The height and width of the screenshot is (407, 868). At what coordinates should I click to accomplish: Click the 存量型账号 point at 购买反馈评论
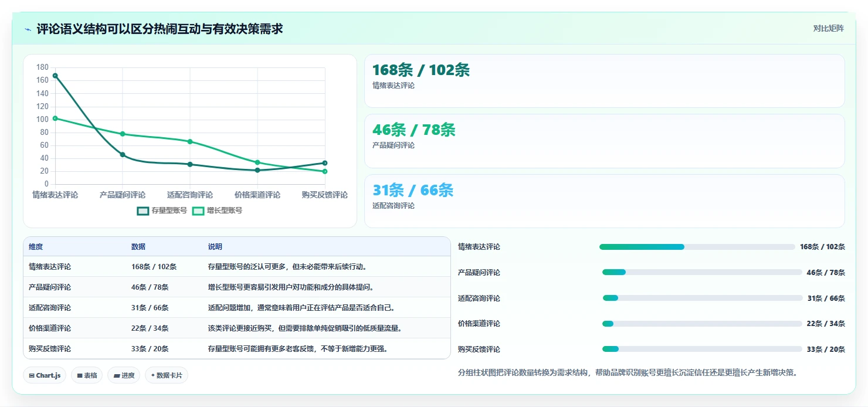[x=325, y=163]
